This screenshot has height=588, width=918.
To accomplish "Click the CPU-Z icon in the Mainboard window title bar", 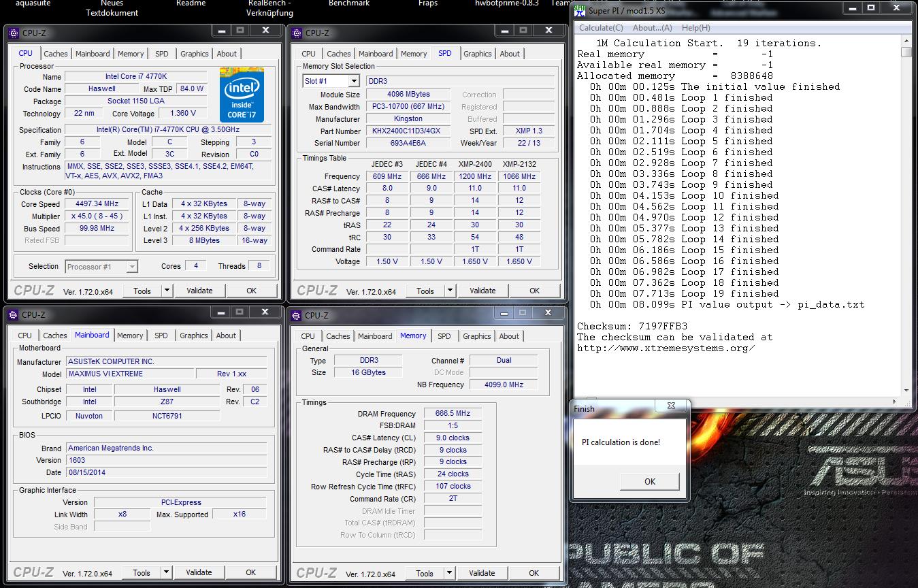I will point(14,314).
